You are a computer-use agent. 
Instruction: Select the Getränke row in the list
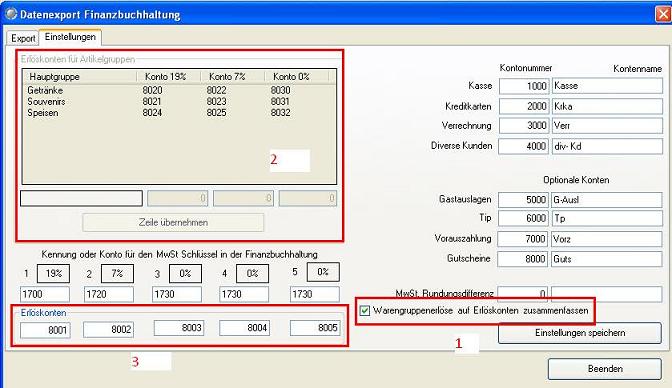179,90
